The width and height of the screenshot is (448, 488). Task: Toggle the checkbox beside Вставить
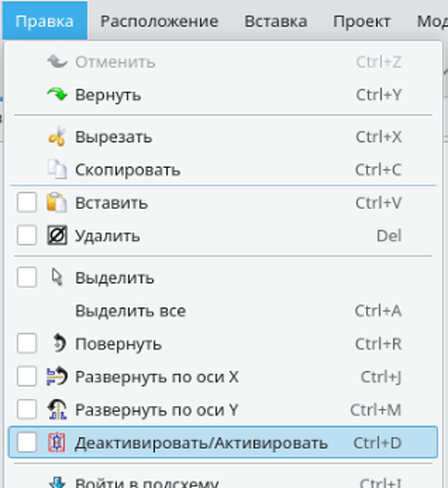tap(26, 202)
